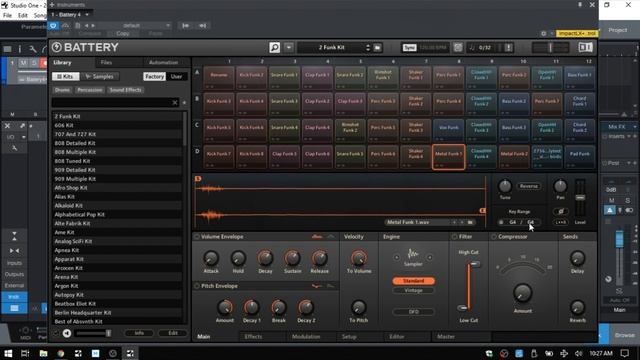640x360 pixels.
Task: Clear the library search field with X
Action: click(175, 102)
